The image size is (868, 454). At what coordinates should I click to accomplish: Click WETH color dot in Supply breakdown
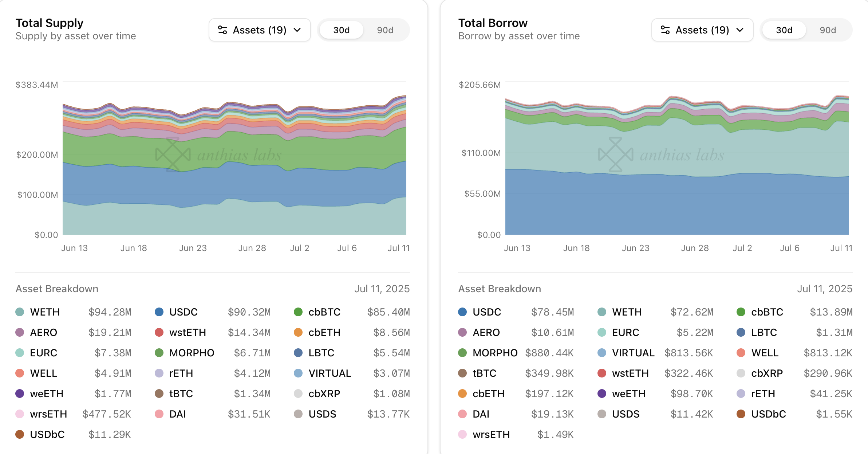pos(20,312)
